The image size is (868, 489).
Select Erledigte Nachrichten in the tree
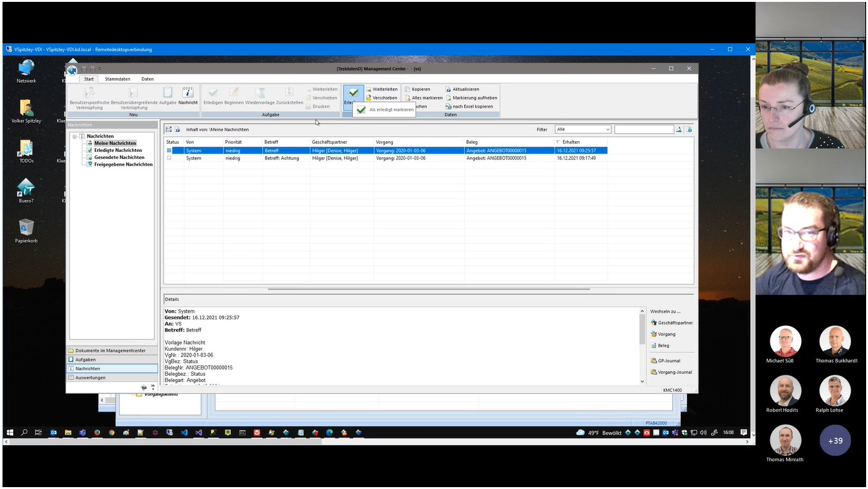click(118, 151)
